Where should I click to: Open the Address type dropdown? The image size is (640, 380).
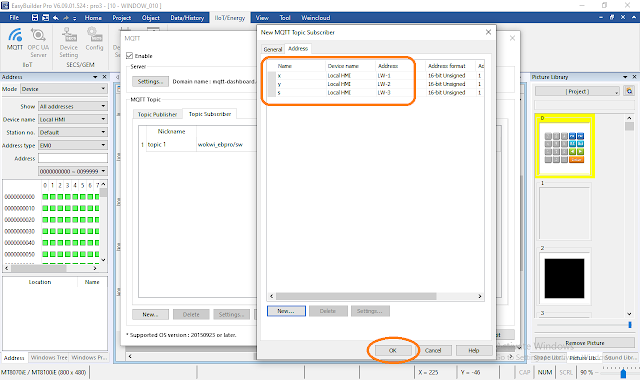tap(73, 145)
